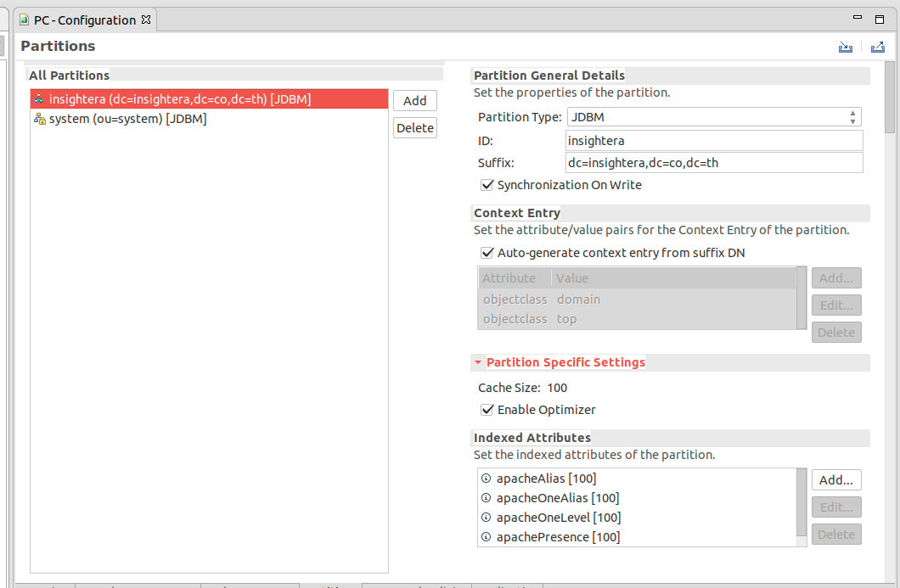Click the system partition icon

pyautogui.click(x=39, y=119)
